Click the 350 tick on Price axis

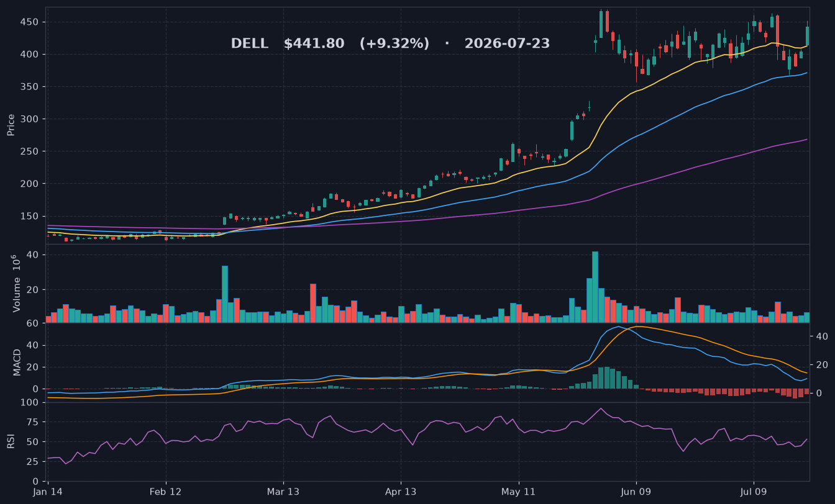[x=30, y=87]
